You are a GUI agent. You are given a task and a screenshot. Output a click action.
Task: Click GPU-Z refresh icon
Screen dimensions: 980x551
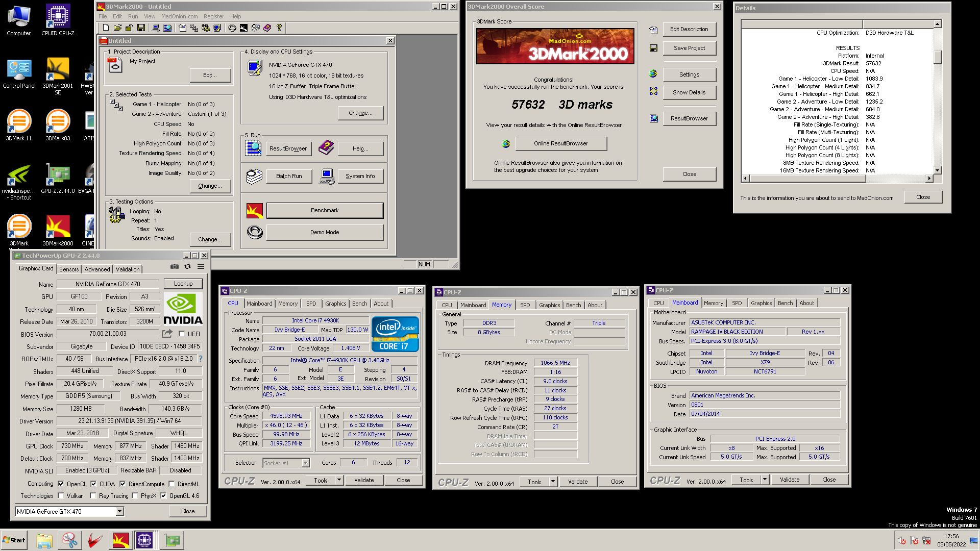[187, 266]
